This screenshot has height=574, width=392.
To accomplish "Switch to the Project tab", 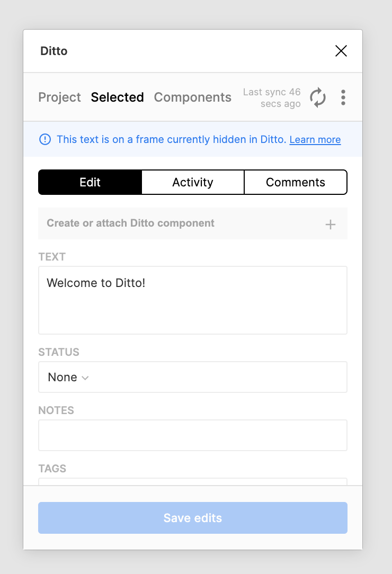I will (x=59, y=97).
